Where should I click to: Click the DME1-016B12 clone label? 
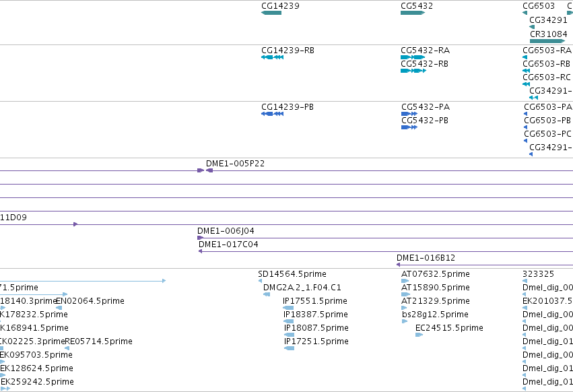[426, 258]
